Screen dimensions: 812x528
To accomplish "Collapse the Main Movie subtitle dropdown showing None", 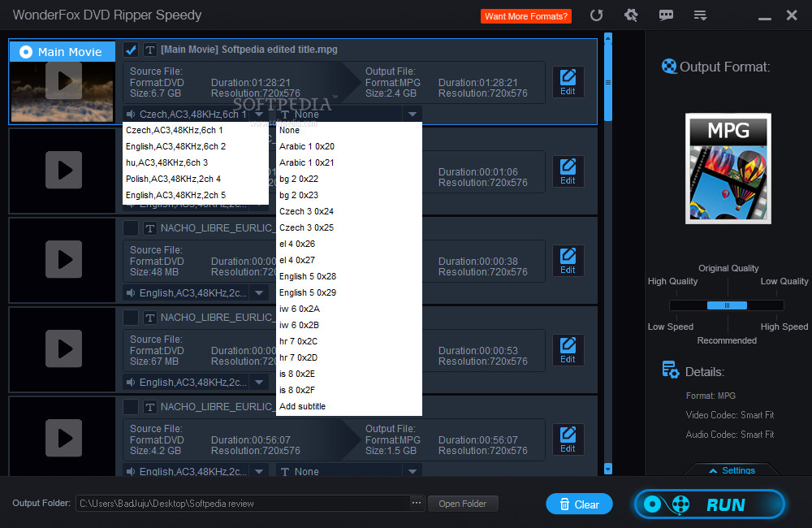I will coord(412,114).
